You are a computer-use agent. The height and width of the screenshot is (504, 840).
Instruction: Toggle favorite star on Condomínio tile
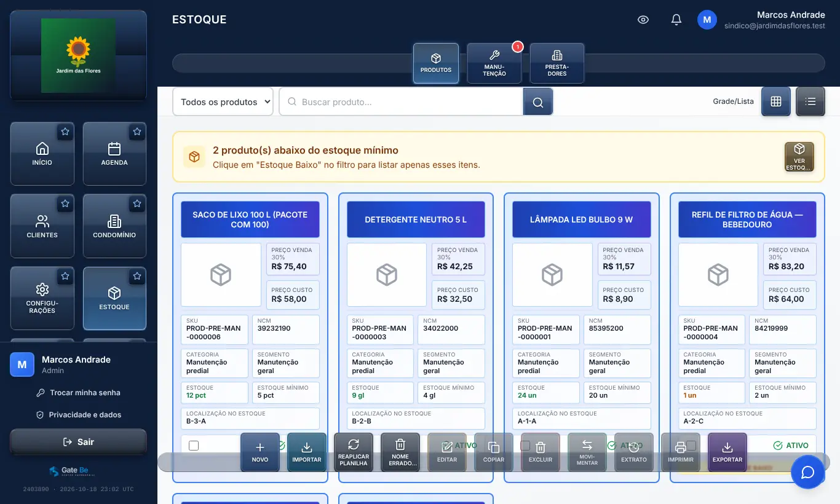137,203
